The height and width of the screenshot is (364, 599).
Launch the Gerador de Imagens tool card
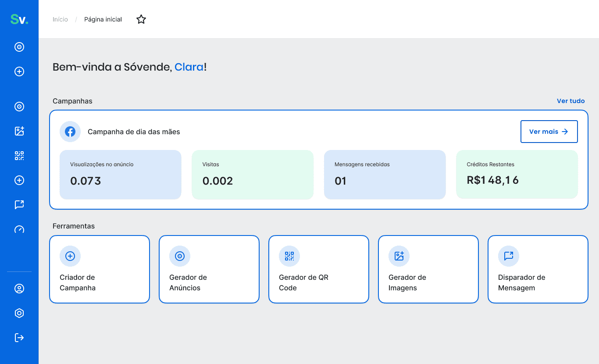coord(428,269)
